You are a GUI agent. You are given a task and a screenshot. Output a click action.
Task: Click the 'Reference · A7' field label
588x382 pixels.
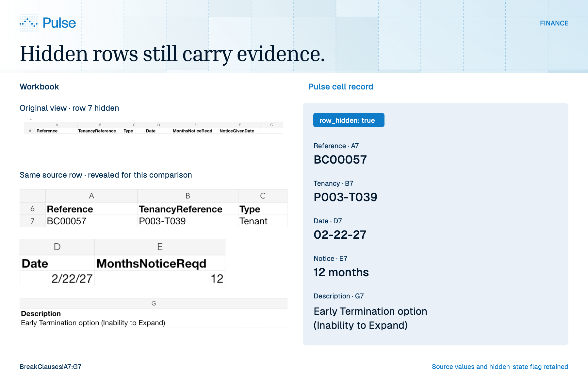tap(336, 146)
